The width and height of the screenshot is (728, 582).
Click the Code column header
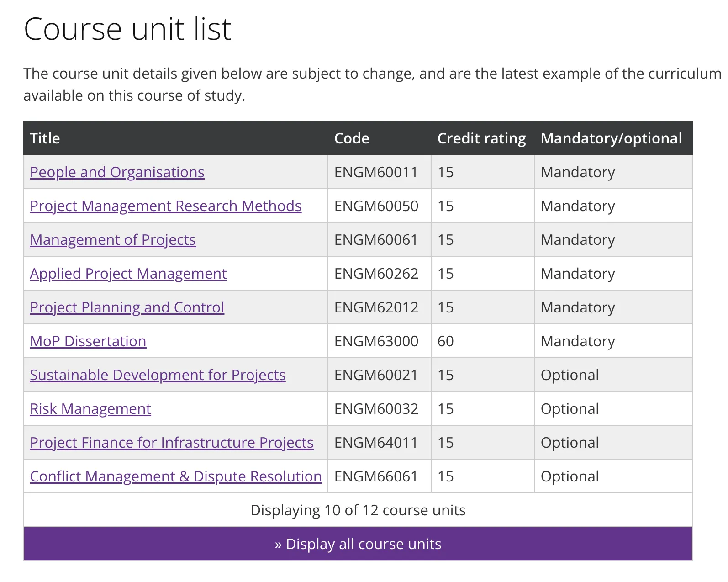click(352, 138)
